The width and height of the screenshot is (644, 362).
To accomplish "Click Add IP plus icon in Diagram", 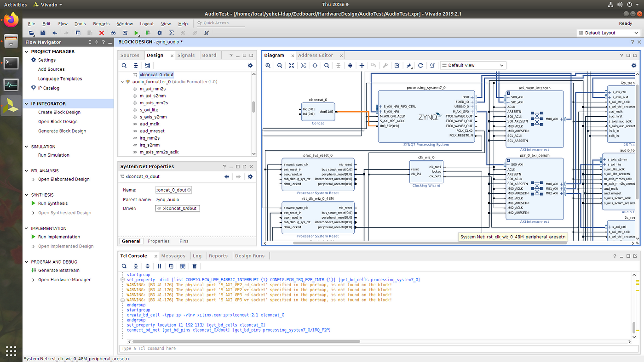I will point(362,65).
